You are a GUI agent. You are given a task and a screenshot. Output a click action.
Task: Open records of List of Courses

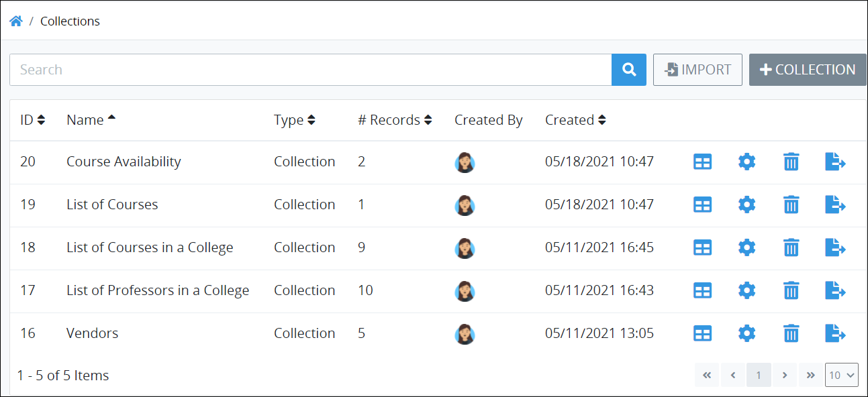[702, 205]
